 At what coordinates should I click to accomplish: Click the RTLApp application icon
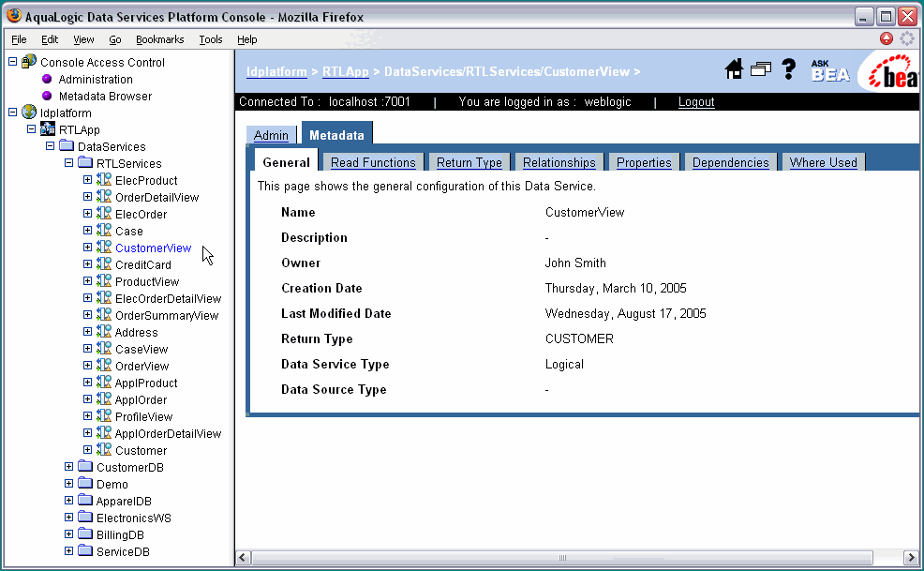[48, 129]
